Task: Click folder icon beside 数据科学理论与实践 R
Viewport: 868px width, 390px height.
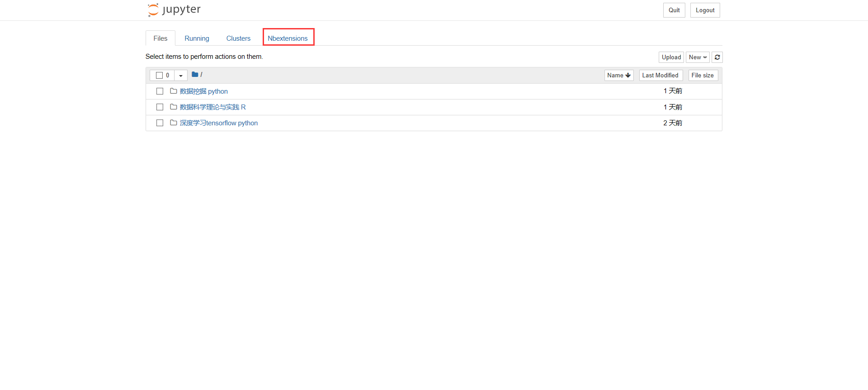Action: pyautogui.click(x=173, y=107)
